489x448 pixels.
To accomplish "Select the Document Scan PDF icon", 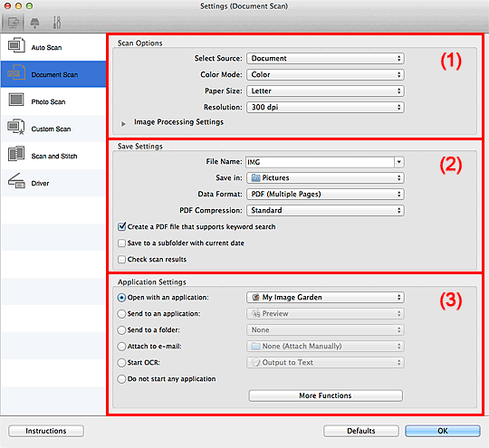I will point(16,72).
